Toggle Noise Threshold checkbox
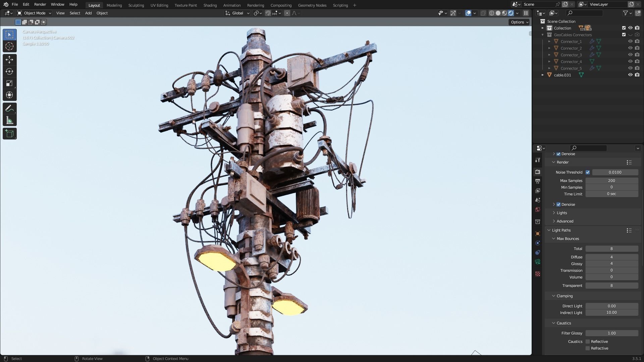Viewport: 644px width, 362px height. point(588,172)
